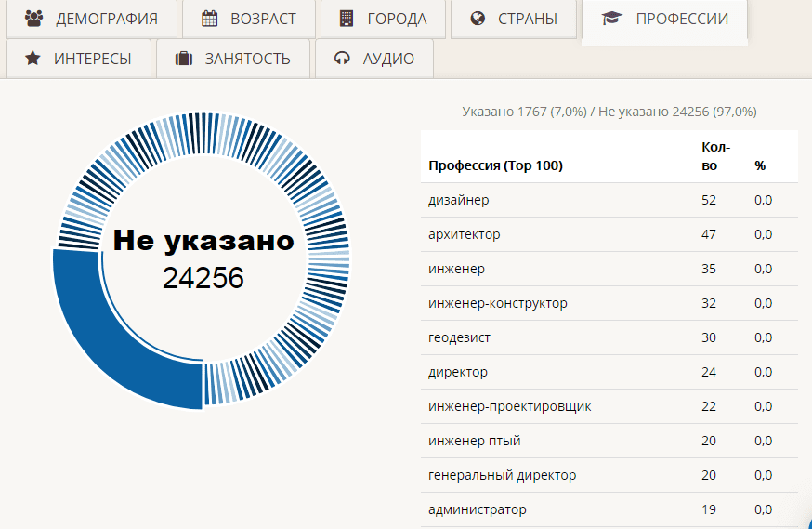Click the count 22 for инженер-проектировщик
812x529 pixels.
[x=709, y=406]
